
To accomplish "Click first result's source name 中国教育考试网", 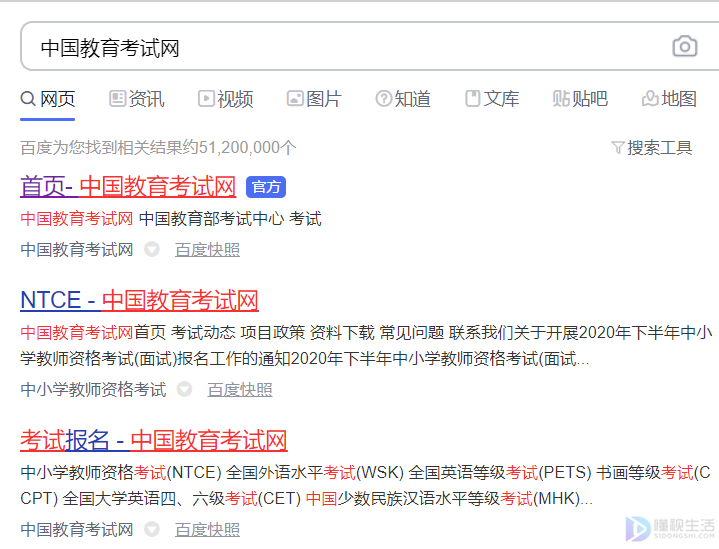I will coord(77,250).
